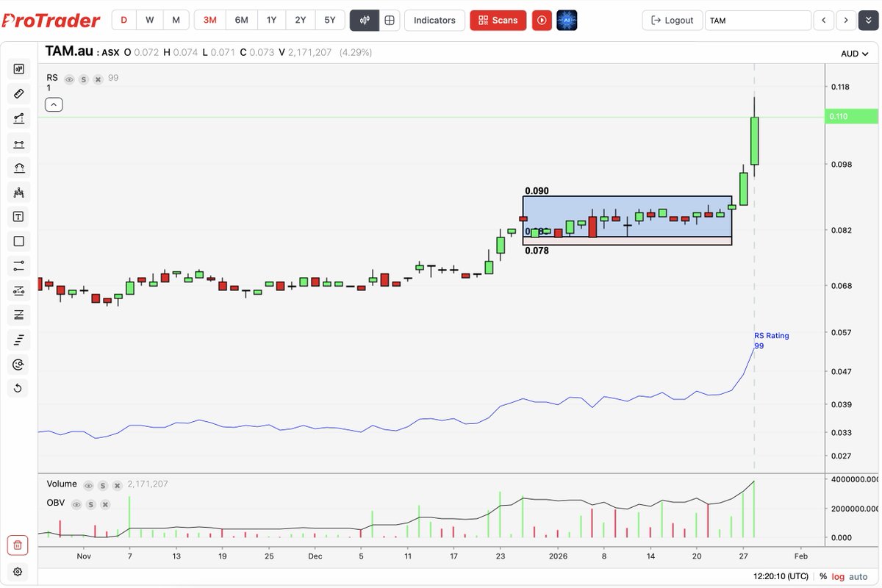The height and width of the screenshot is (588, 882).
Task: Select the pattern peaks drawing tool
Action: [18, 193]
